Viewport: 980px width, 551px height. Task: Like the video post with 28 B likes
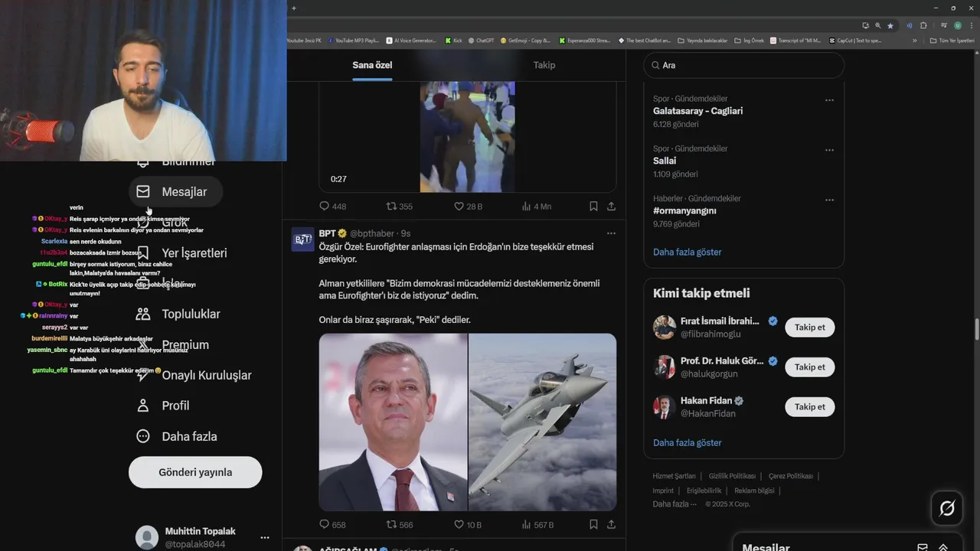[x=468, y=206]
